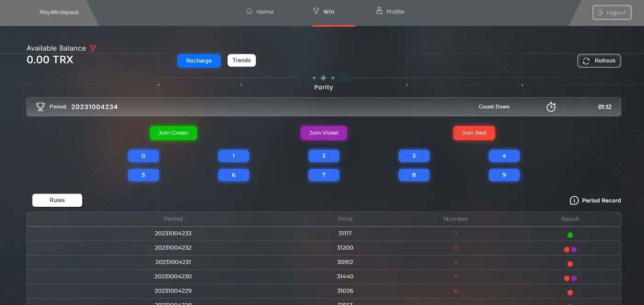Click the Win trophy icon in navigation
Screen dimensions: 644x305
(316, 11)
